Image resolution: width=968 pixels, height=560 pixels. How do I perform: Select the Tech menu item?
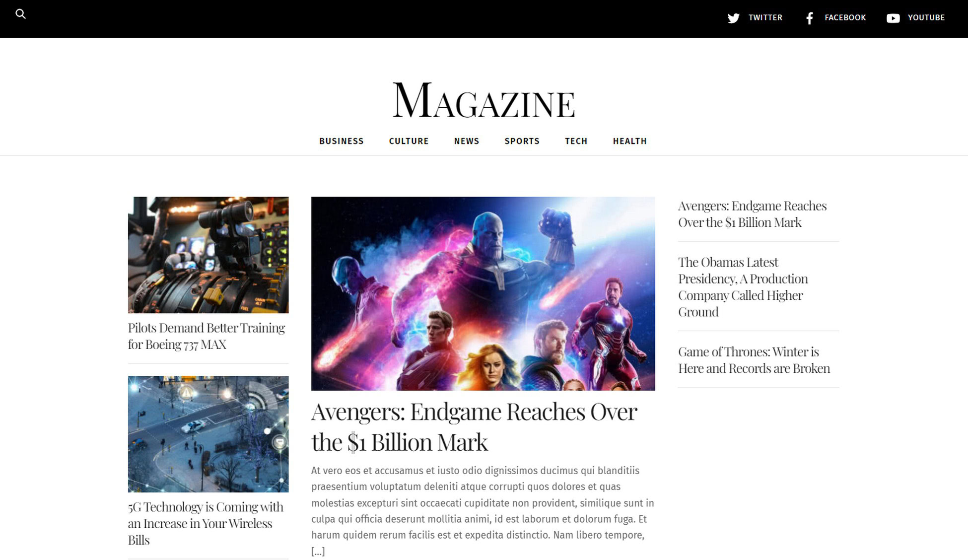tap(576, 141)
